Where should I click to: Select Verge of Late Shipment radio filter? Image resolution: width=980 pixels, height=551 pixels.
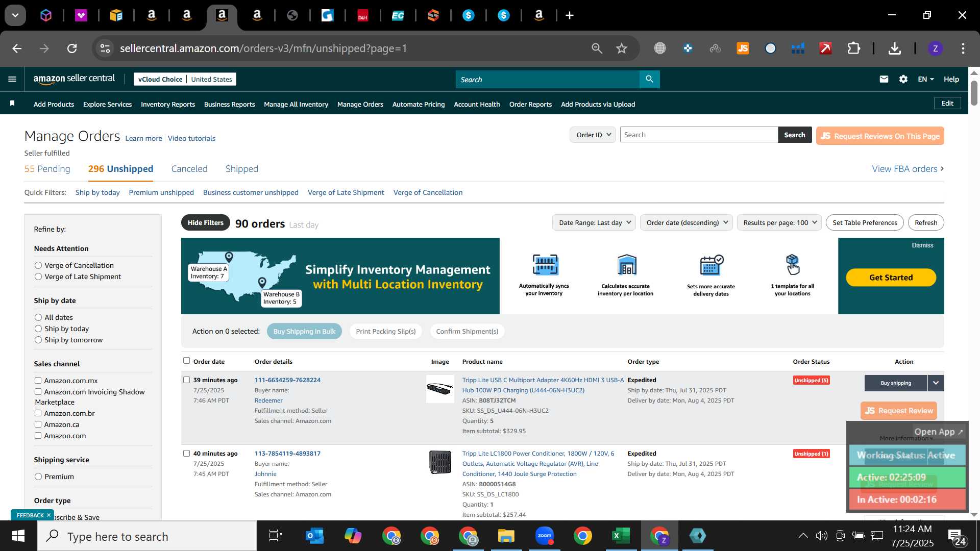38,277
